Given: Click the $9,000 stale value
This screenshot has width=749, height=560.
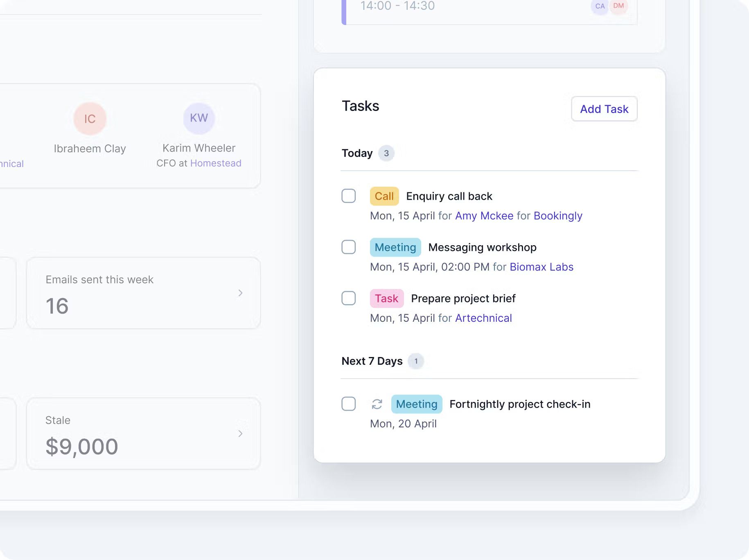Looking at the screenshot, I should [x=82, y=446].
